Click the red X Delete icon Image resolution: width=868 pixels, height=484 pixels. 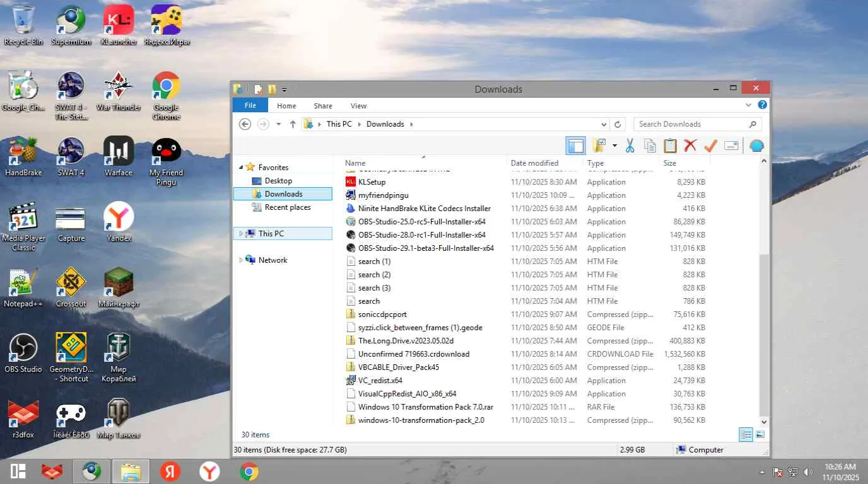[x=690, y=146]
